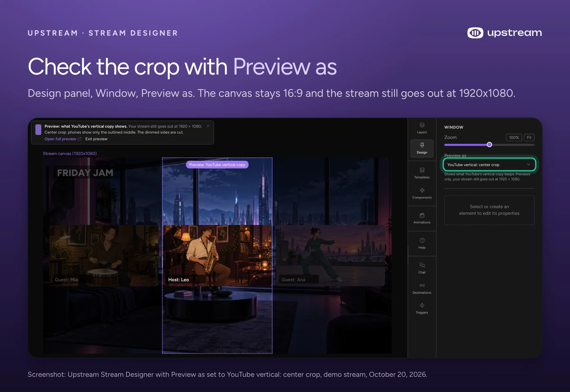Viewport: 570px width, 392px height.
Task: Click the Guest: Ana name label
Action: click(293, 280)
